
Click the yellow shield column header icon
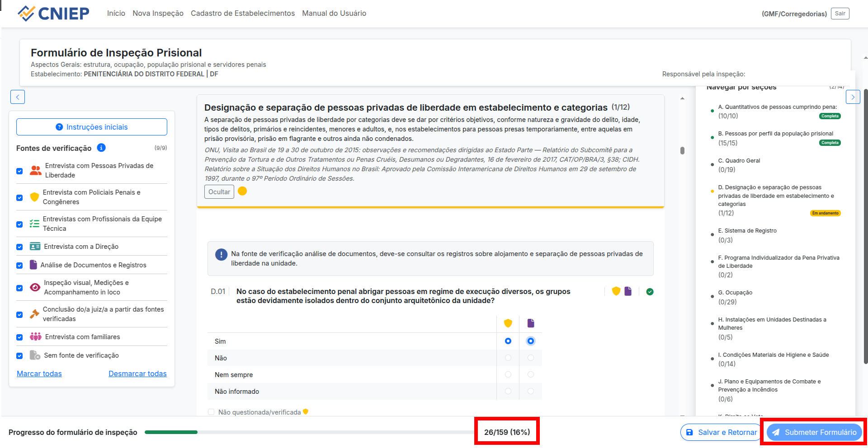tap(508, 323)
